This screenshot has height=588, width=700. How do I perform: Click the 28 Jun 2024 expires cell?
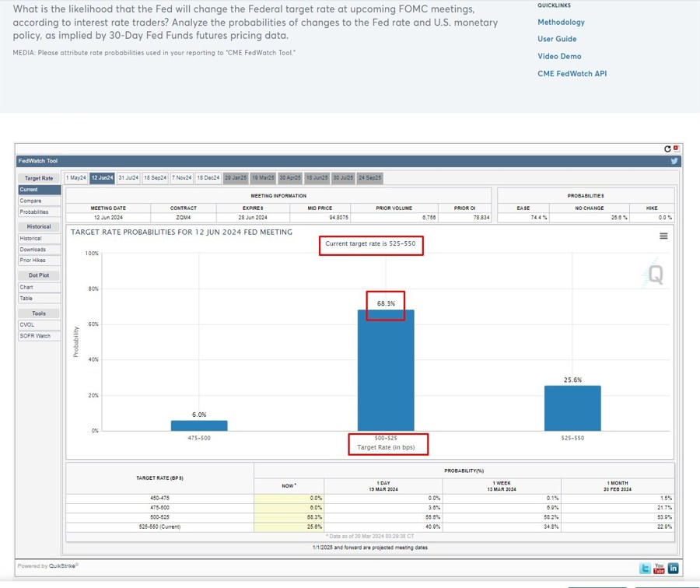click(x=253, y=218)
